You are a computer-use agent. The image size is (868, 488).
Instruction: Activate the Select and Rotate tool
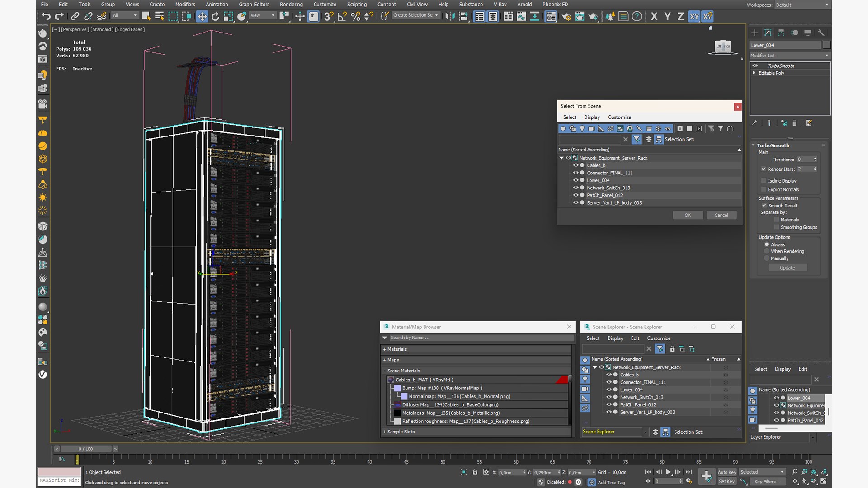point(215,16)
